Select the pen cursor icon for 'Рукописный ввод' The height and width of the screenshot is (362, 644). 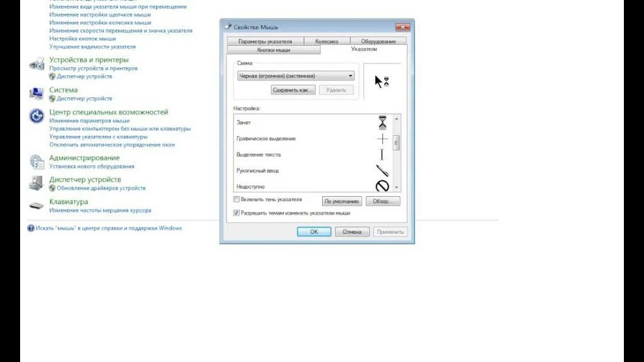click(382, 171)
